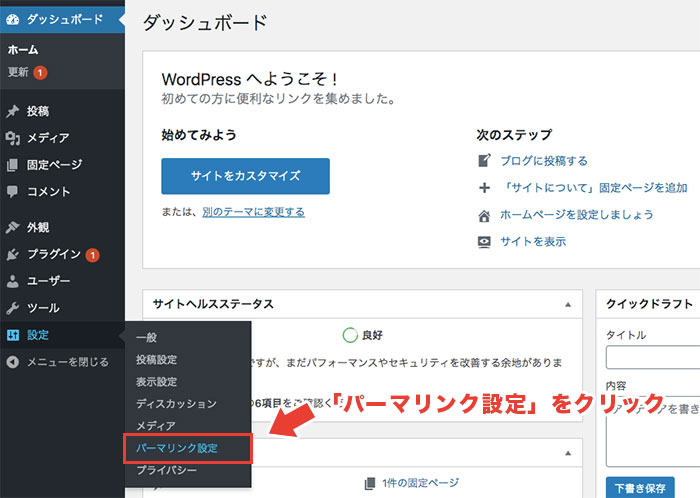Click the Quick Draft タイトル input field
The image size is (700, 498).
pyautogui.click(x=653, y=357)
